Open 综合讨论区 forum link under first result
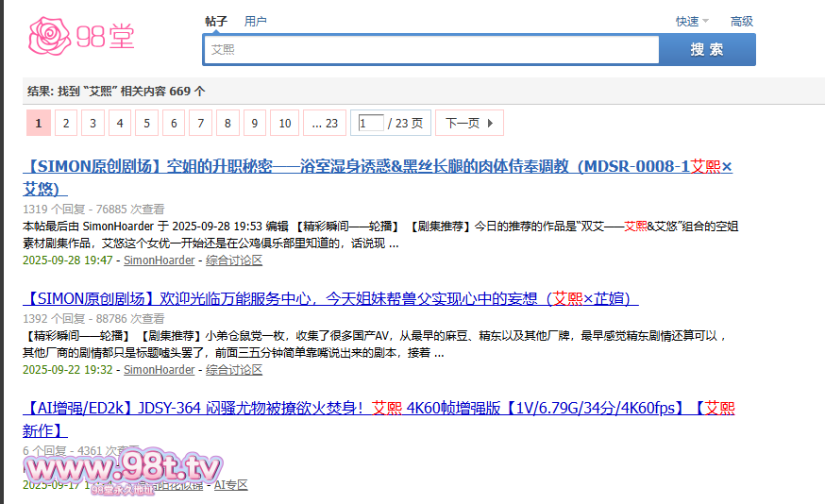Viewport: 825px width, 504px height. click(234, 260)
